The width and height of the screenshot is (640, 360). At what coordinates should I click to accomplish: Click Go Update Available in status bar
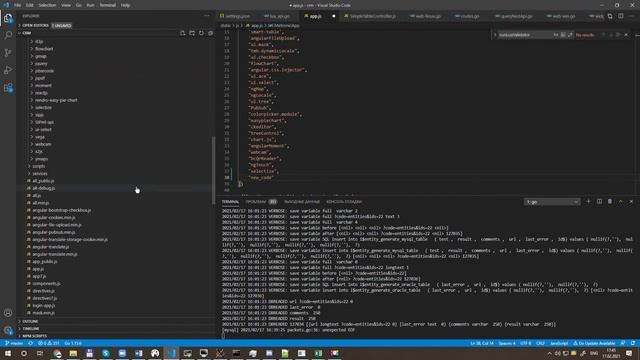pyautogui.click(x=594, y=343)
